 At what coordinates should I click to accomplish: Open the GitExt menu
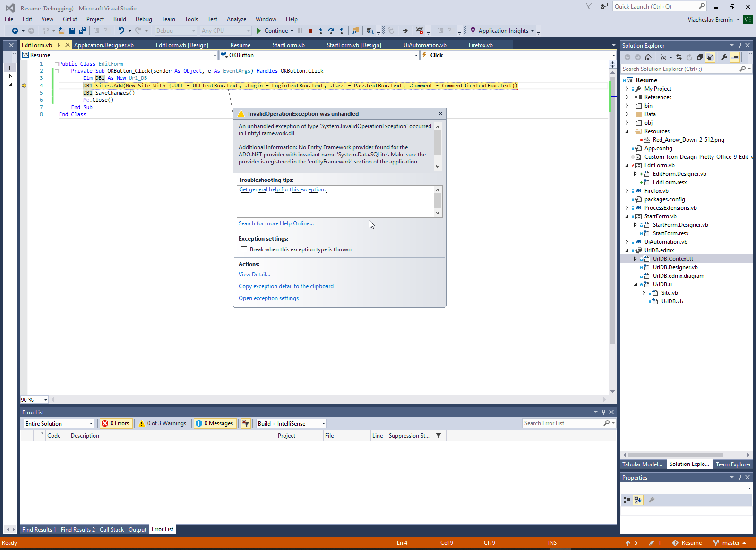pos(70,19)
